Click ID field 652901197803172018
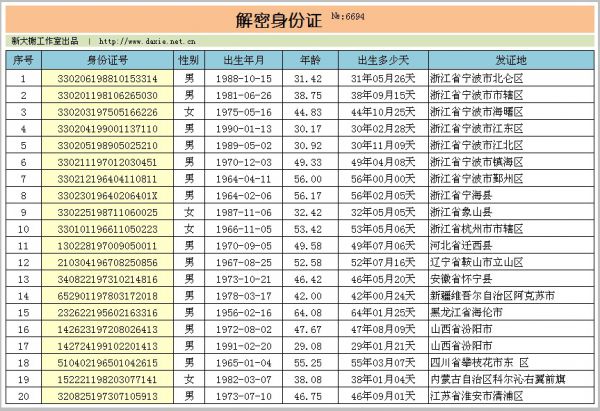Viewport: 600px width, 411px height. (108, 296)
